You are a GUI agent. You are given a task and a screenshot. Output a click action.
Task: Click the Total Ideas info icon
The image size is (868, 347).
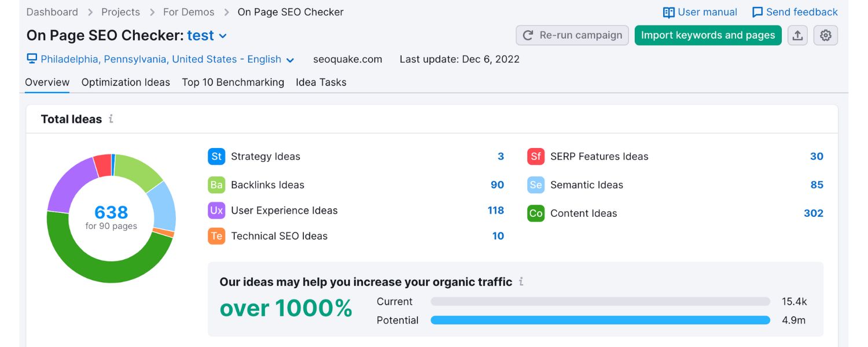[x=111, y=119]
